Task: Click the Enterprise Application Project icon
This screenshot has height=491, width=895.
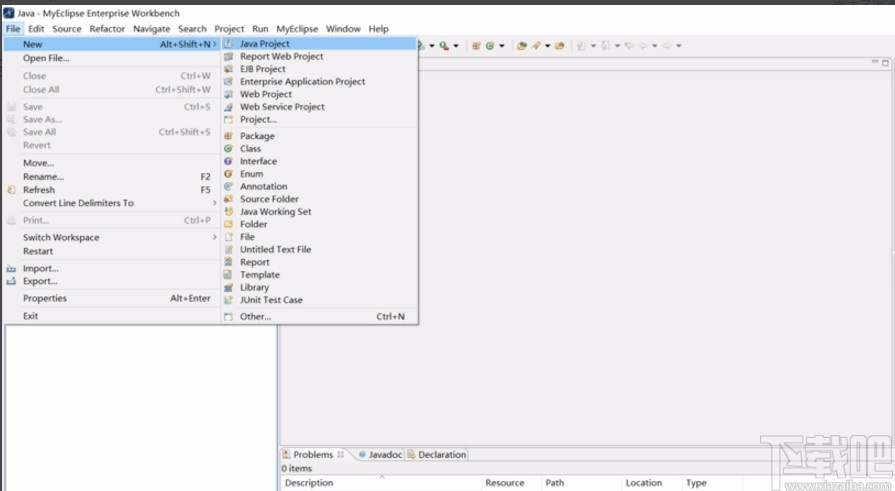Action: tap(228, 81)
